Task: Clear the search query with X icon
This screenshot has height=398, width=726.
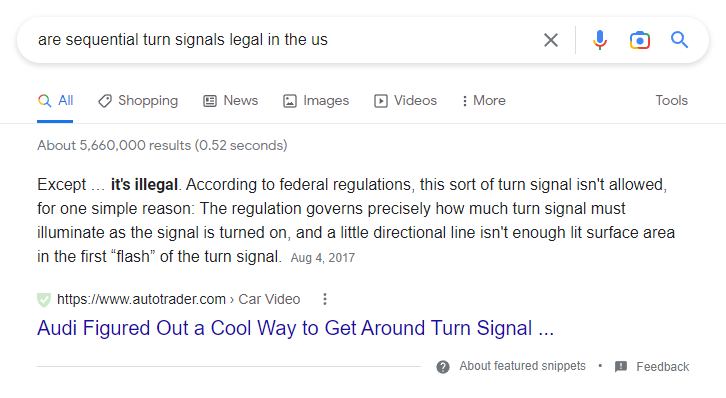Action: pyautogui.click(x=551, y=40)
